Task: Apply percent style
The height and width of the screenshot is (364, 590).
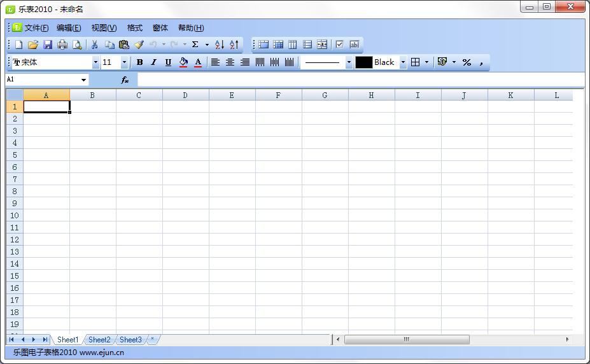Action: pyautogui.click(x=467, y=62)
